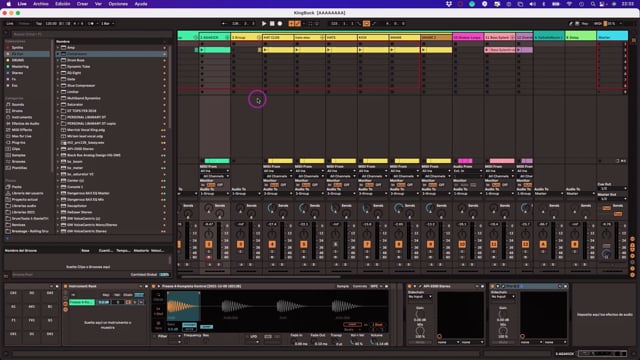The height and width of the screenshot is (360, 640).
Task: Open Clips category in browser
Action: click(16, 149)
